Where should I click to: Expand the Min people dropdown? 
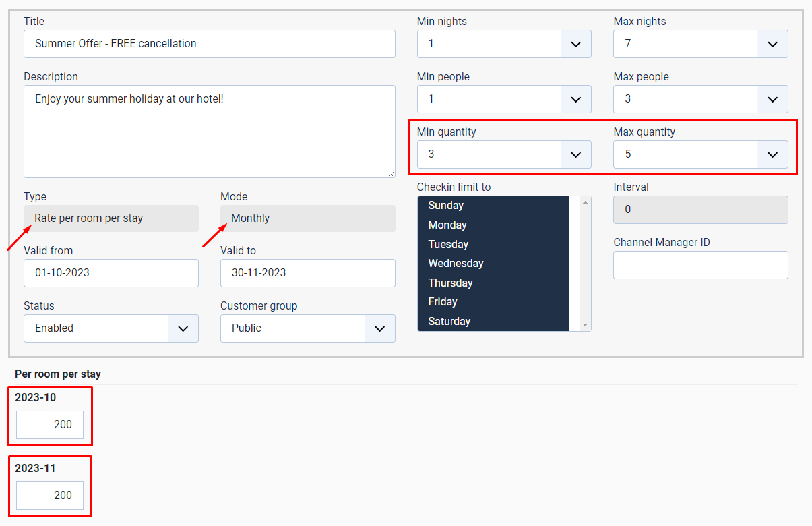(x=575, y=98)
